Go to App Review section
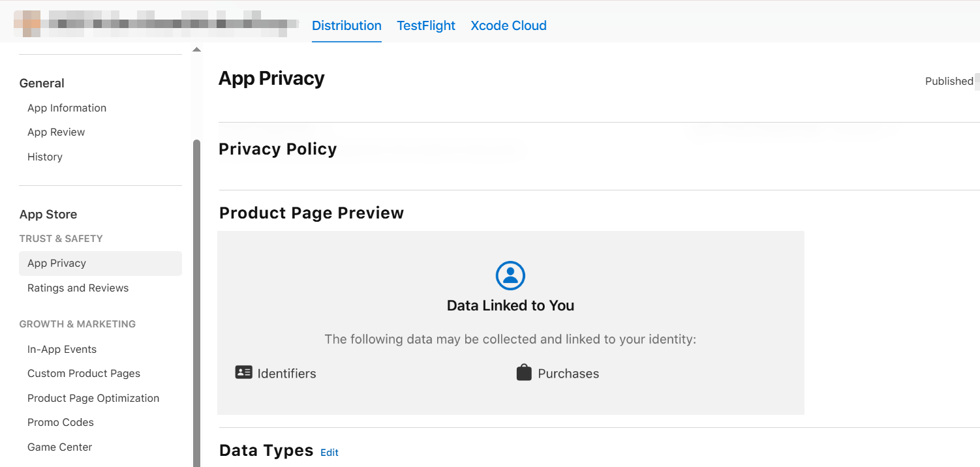This screenshot has width=980, height=467. [x=56, y=132]
